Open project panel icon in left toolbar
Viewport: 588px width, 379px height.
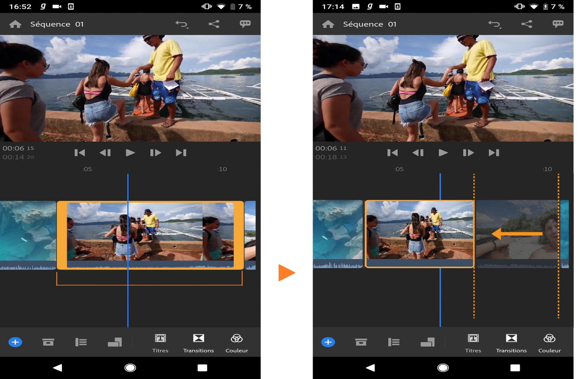click(x=48, y=342)
